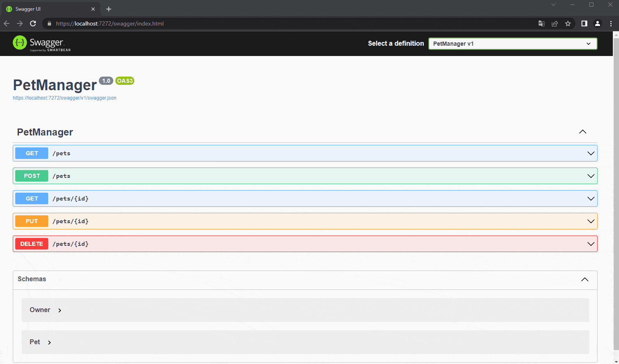Collapse the Schemas section arrow
619x364 pixels.
click(x=585, y=280)
